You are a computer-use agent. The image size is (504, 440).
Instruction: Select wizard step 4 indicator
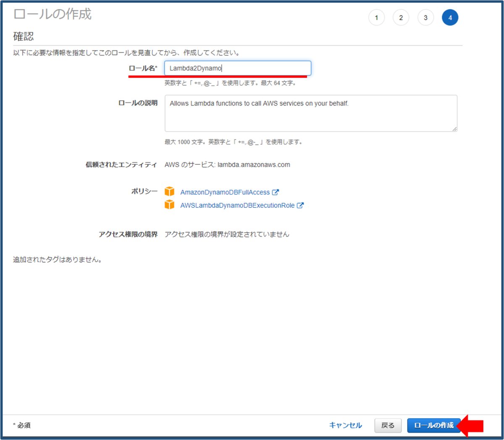[450, 18]
